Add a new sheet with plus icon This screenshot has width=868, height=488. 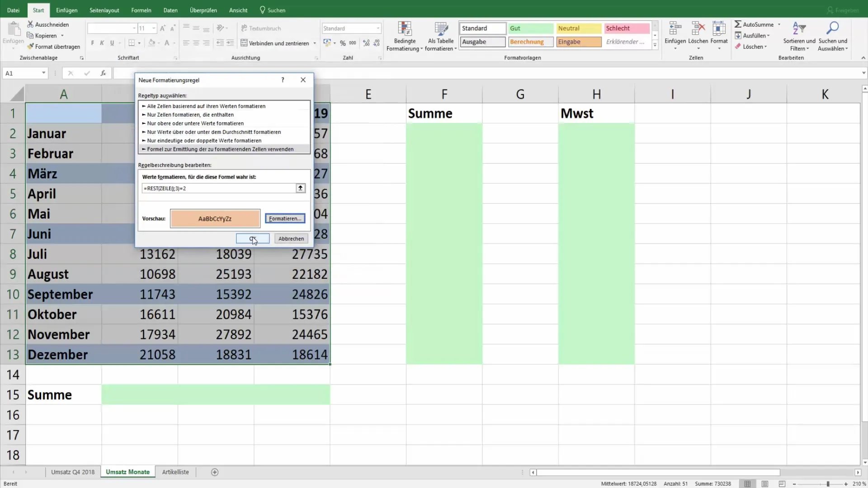click(x=215, y=472)
